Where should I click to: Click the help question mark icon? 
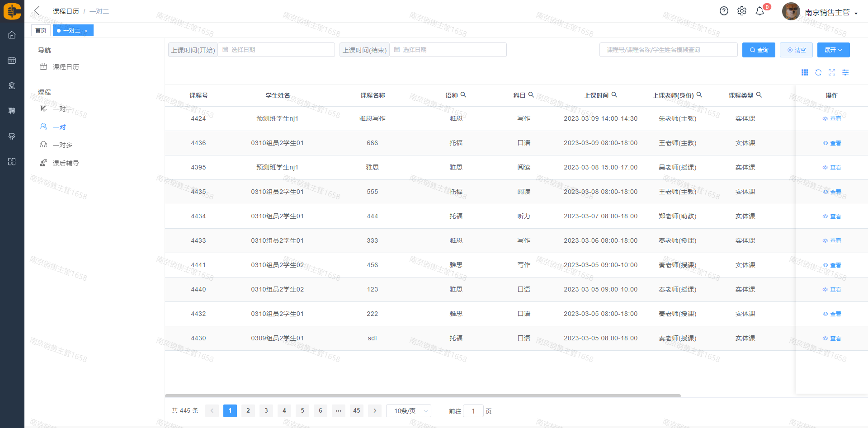[724, 11]
